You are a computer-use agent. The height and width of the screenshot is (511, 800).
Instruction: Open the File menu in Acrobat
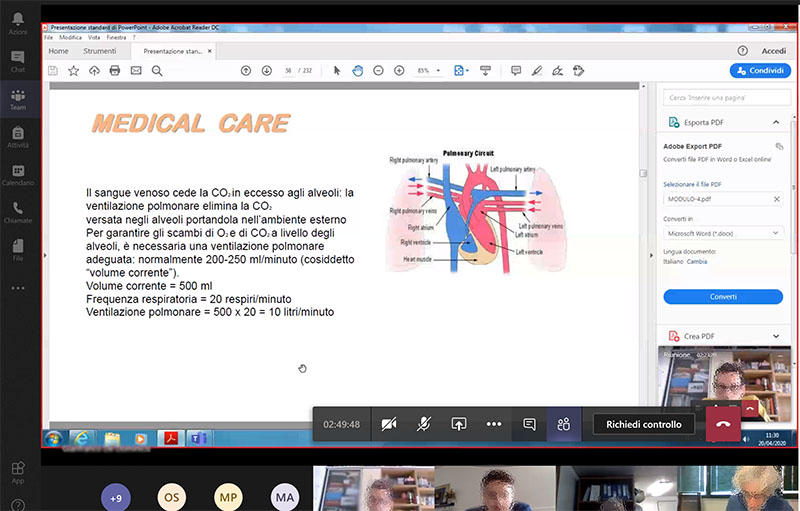[48, 37]
